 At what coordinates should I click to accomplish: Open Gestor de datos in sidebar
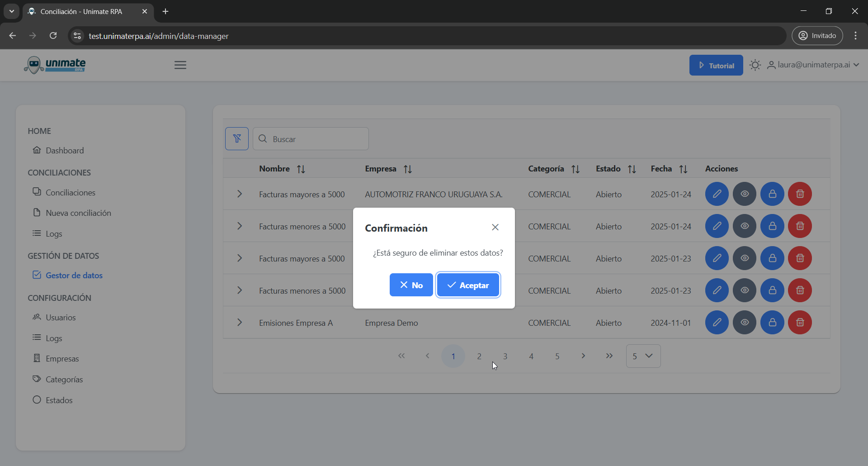pos(68,275)
